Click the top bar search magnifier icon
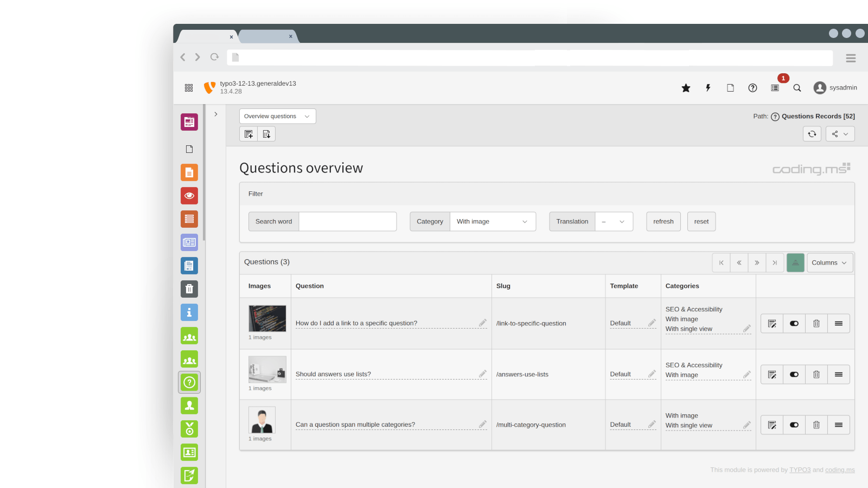 (x=797, y=88)
